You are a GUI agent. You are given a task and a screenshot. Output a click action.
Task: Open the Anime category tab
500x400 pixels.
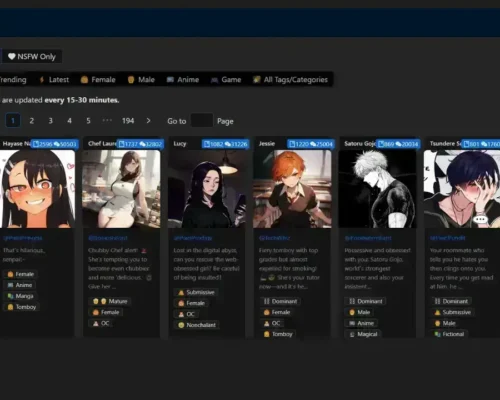pyautogui.click(x=183, y=80)
